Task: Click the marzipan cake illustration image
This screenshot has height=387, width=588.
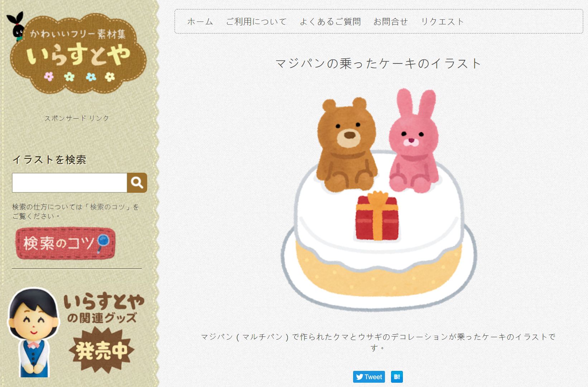Action: 379,200
